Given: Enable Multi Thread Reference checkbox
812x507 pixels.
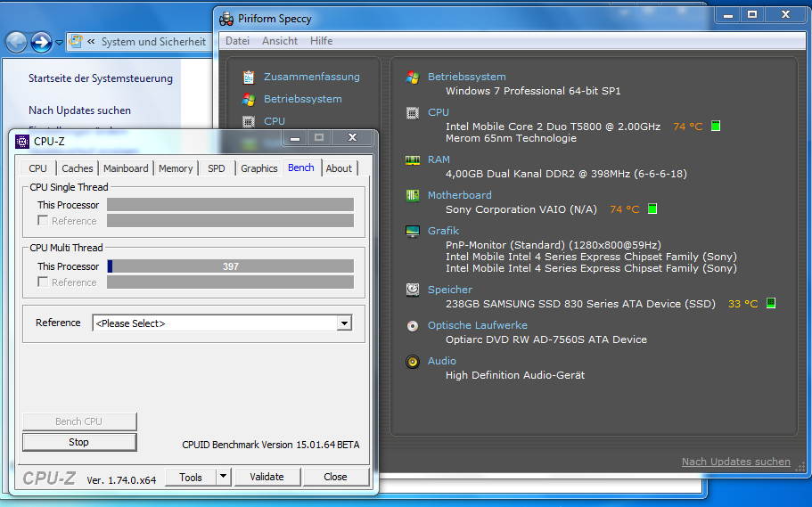Looking at the screenshot, I should pos(43,282).
